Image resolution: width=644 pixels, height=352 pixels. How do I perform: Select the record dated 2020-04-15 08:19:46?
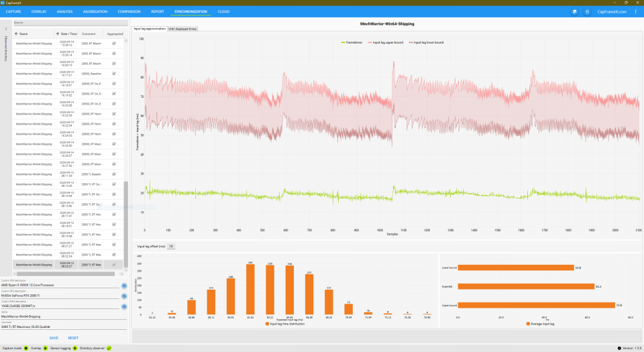68,235
